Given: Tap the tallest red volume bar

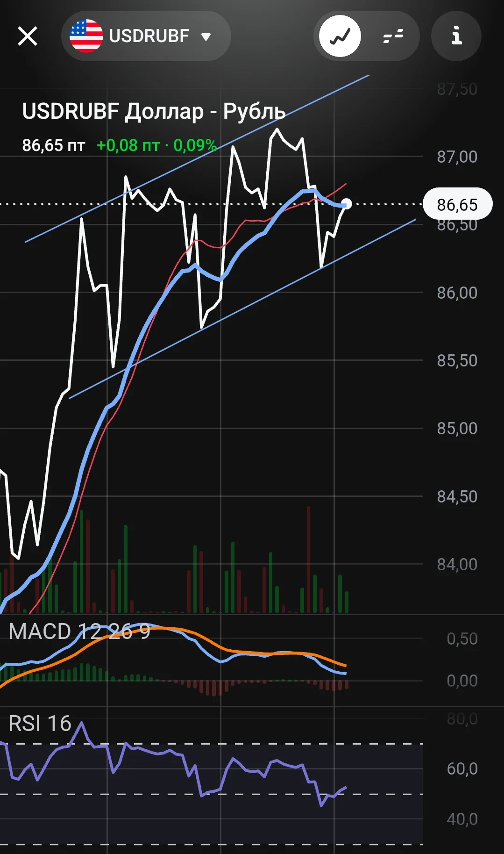Looking at the screenshot, I should click(308, 559).
